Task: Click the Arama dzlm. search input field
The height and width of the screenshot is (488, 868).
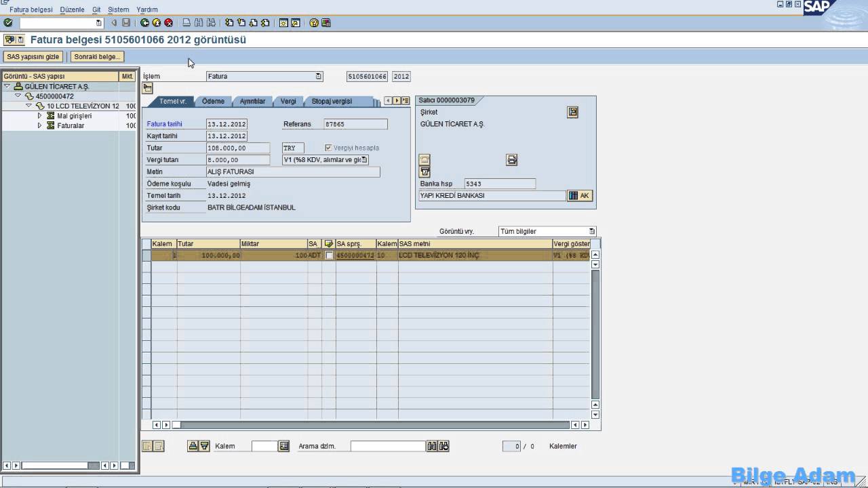Action: click(x=388, y=446)
